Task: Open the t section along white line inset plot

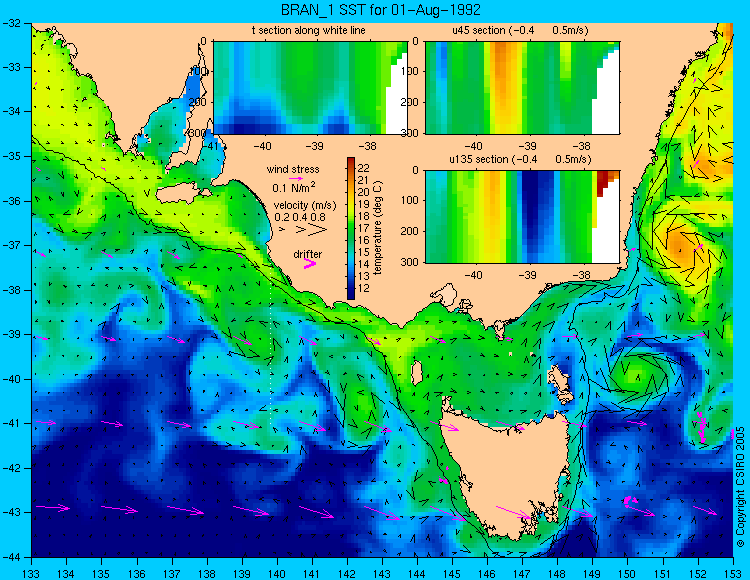Action: pos(310,88)
